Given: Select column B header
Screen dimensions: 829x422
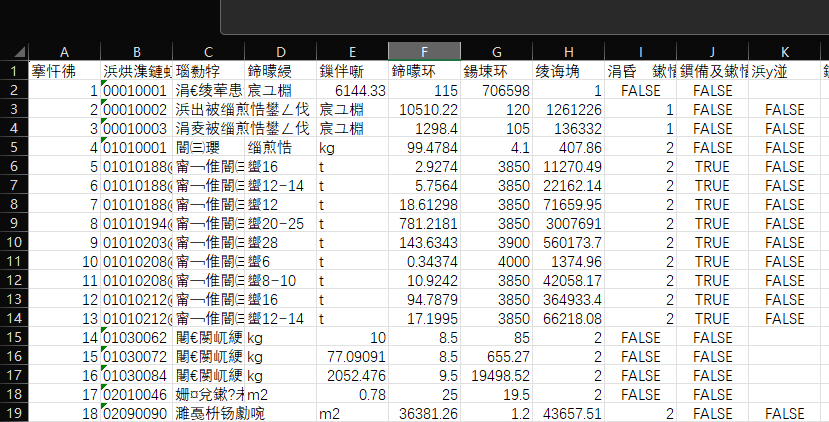Looking at the screenshot, I should pyautogui.click(x=136, y=52).
